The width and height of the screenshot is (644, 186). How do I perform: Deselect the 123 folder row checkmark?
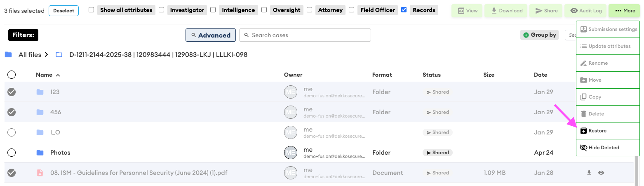12,92
